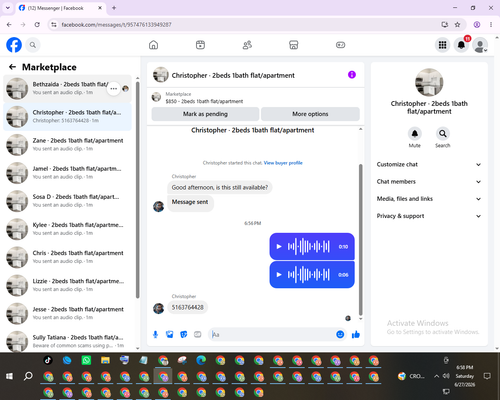Open more options dots on Bethzaida chat
The width and height of the screenshot is (500, 400).
click(x=114, y=89)
